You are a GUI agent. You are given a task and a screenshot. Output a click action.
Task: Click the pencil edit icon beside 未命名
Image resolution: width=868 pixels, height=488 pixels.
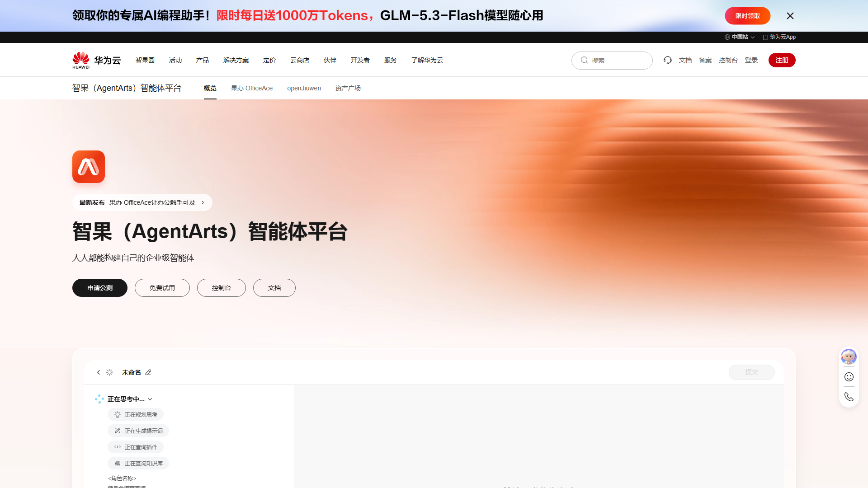click(148, 372)
